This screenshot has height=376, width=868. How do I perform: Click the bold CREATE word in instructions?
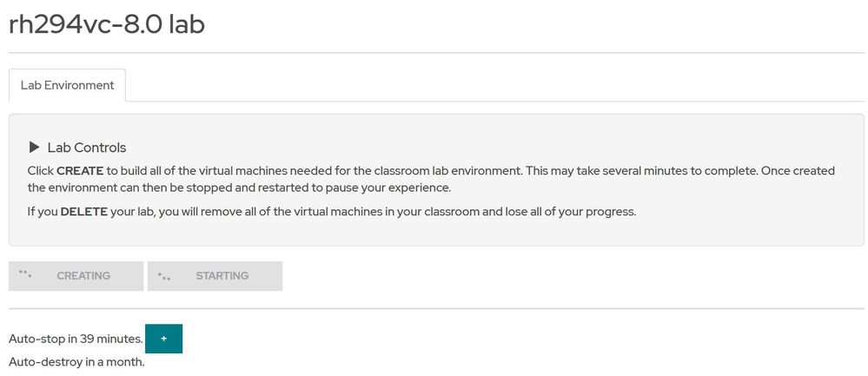pyautogui.click(x=80, y=171)
